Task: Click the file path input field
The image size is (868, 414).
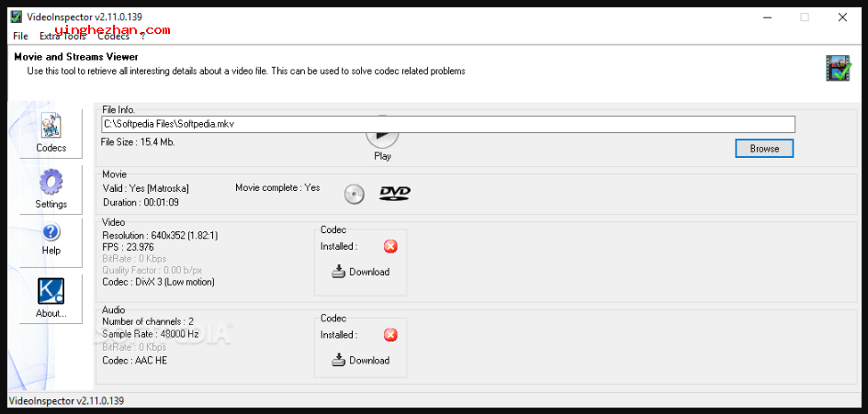Action: pyautogui.click(x=448, y=124)
